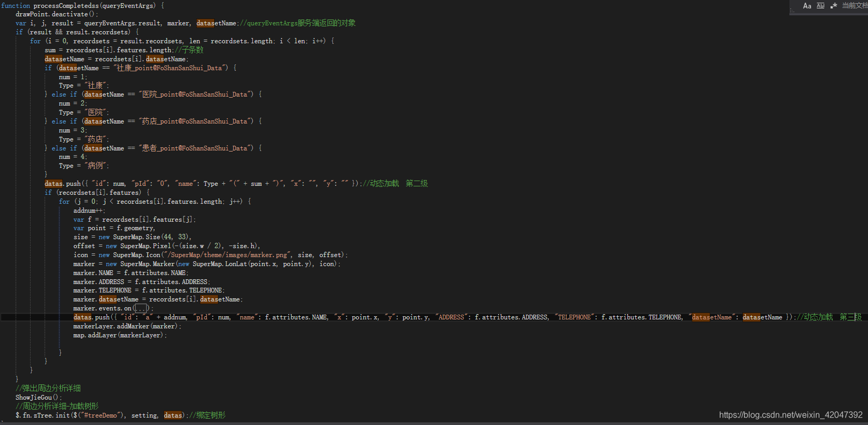Click the ShowJieGou() call
Screen dimensions: 868x425
[39, 398]
